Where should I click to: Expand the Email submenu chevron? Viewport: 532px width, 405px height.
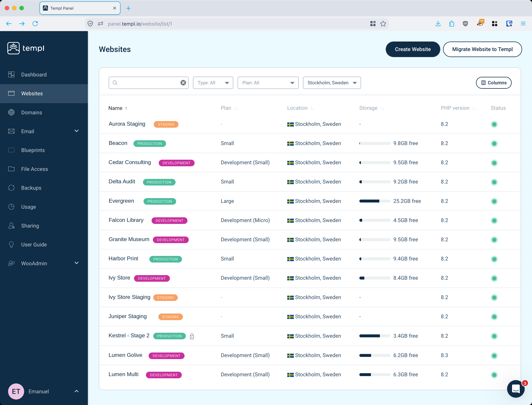[77, 131]
